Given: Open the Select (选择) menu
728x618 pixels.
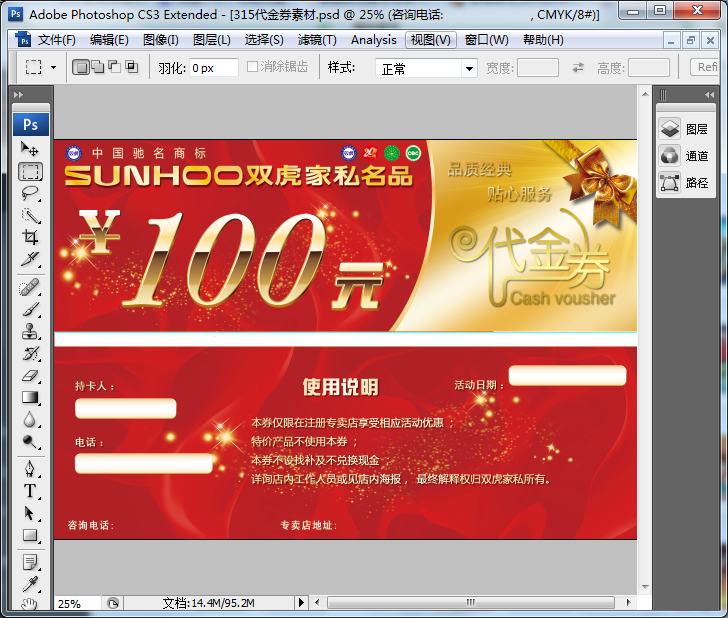Looking at the screenshot, I should [264, 40].
